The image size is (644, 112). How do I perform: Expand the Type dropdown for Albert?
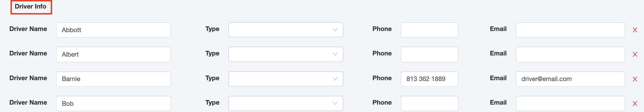(286, 54)
